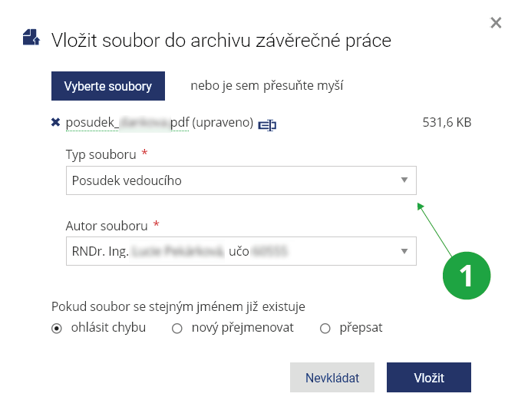Close the upload dialog with the X
Image resolution: width=518 pixels, height=420 pixels.
[x=496, y=23]
